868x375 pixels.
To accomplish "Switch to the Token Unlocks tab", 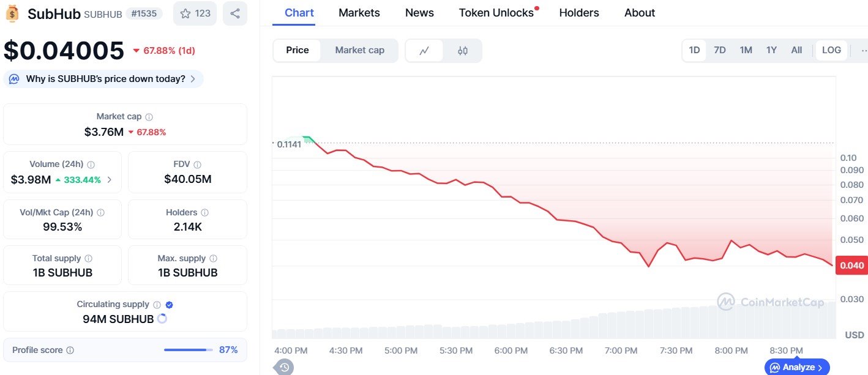I will [x=496, y=13].
